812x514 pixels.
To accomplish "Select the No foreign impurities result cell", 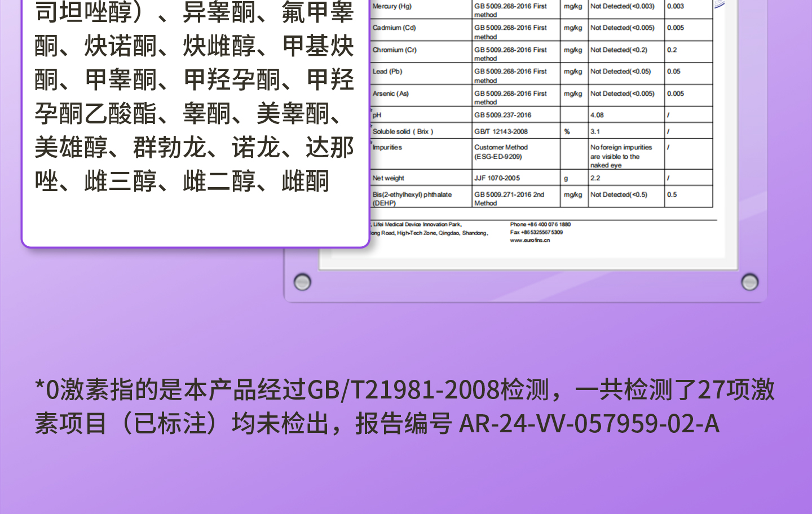I will 621,156.
